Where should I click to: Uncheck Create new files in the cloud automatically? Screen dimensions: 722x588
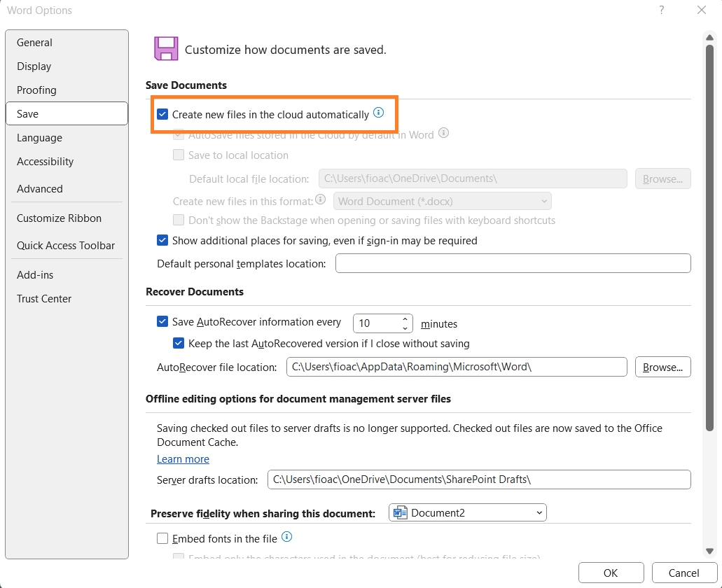pos(162,113)
